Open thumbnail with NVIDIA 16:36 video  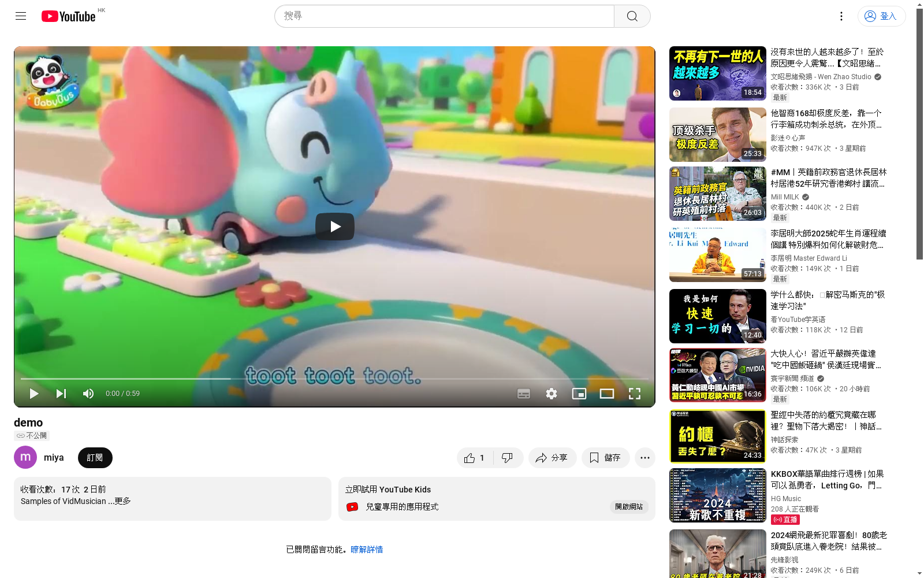pos(718,375)
